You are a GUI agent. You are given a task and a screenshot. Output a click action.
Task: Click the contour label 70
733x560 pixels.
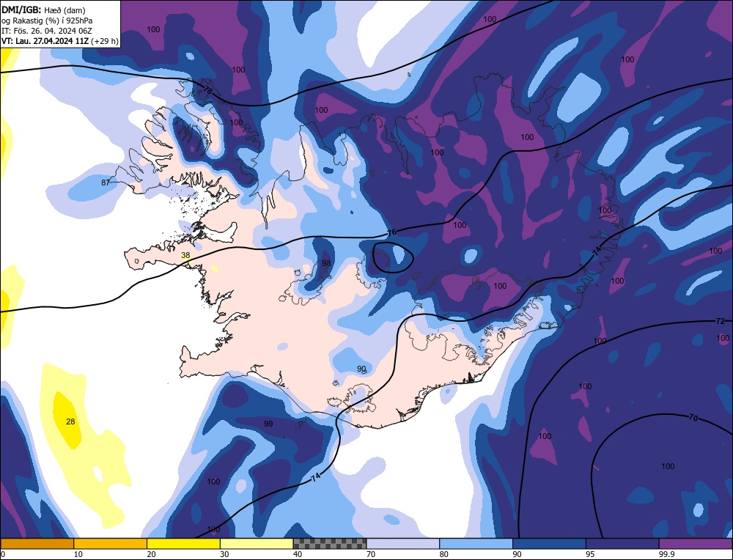(693, 417)
